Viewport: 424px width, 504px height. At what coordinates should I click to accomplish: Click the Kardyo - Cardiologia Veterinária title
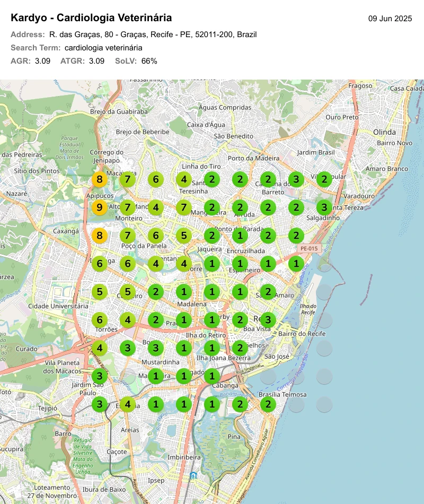tap(91, 18)
